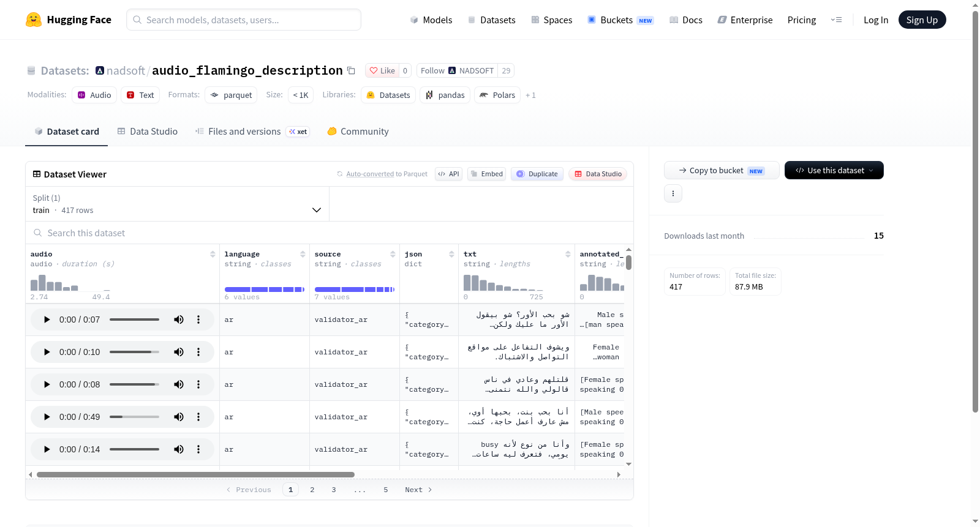Like this dataset

[x=382, y=70]
